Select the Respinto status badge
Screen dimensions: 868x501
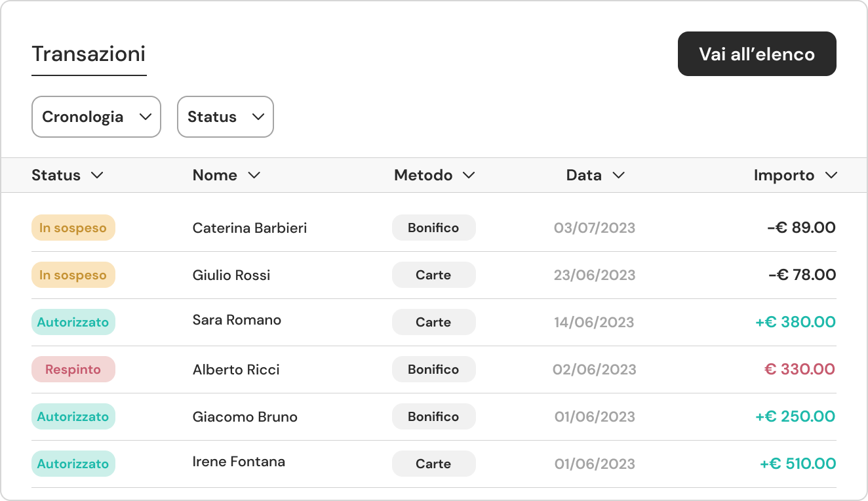point(73,370)
